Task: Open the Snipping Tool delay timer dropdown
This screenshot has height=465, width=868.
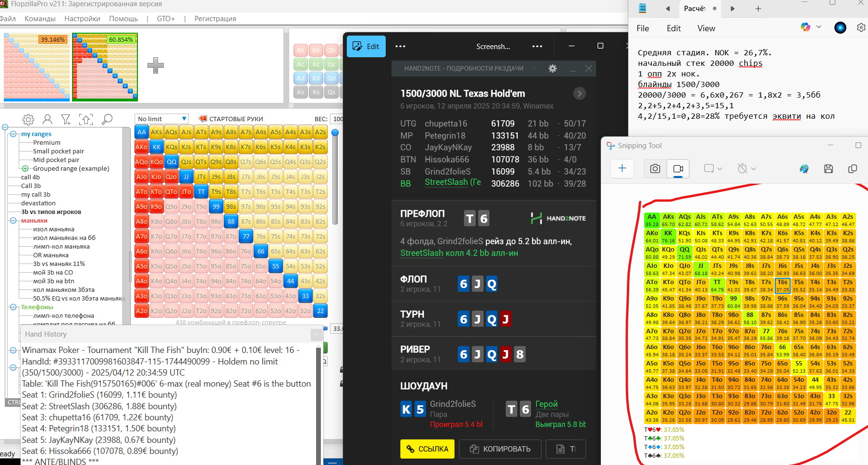Action: point(746,168)
